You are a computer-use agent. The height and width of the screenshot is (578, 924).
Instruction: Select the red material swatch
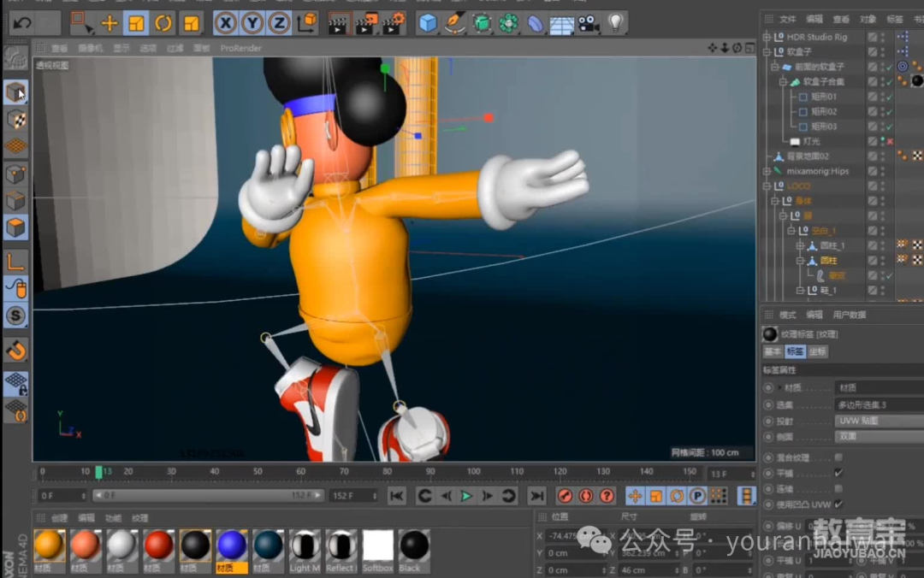point(158,550)
